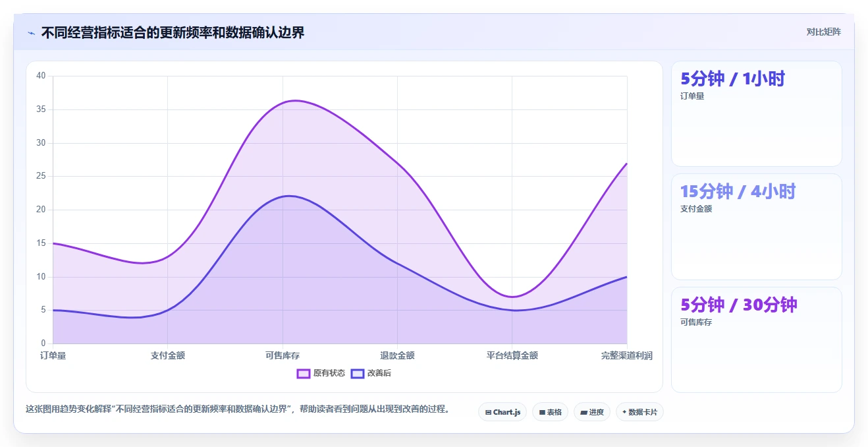Click the chart description sentence below chart
The width and height of the screenshot is (868, 447).
[x=240, y=409]
